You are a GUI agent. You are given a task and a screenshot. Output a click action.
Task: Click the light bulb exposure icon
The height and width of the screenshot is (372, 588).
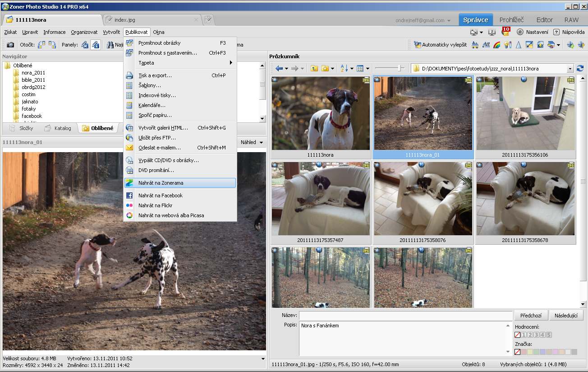pyautogui.click(x=508, y=45)
